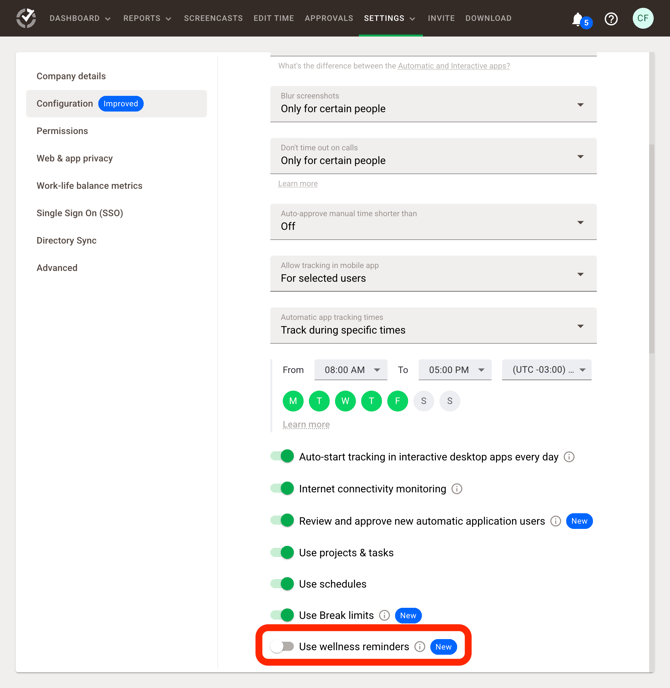This screenshot has width=670, height=688.
Task: Open the Automatic and Interactive apps link
Action: (454, 66)
